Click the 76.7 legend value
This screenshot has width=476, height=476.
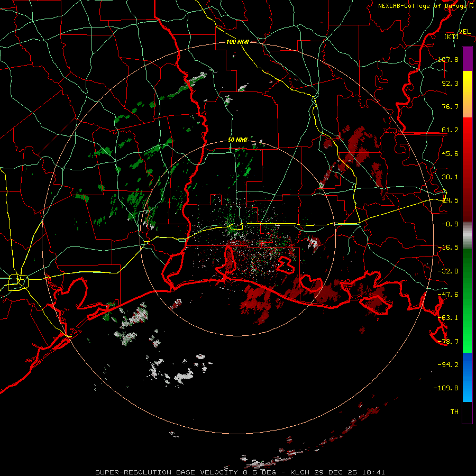450,106
